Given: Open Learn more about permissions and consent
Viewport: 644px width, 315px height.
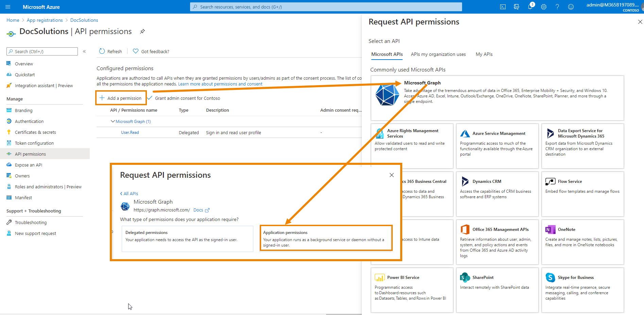Looking at the screenshot, I should 220,84.
